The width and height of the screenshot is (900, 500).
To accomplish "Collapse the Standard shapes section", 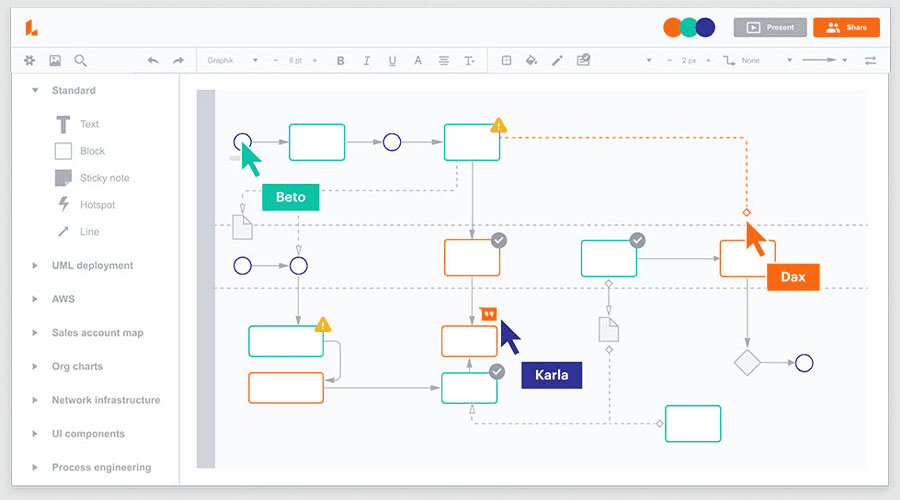I will 35,90.
